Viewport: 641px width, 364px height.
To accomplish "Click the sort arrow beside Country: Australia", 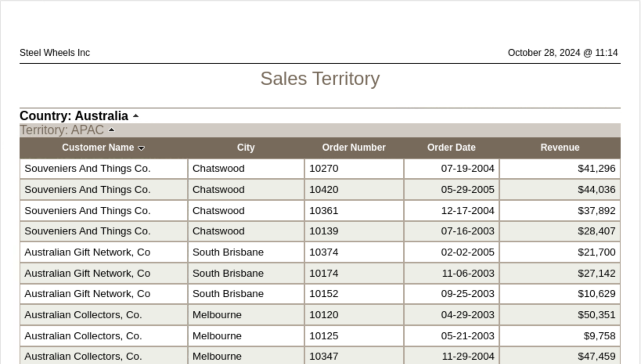I will [136, 116].
